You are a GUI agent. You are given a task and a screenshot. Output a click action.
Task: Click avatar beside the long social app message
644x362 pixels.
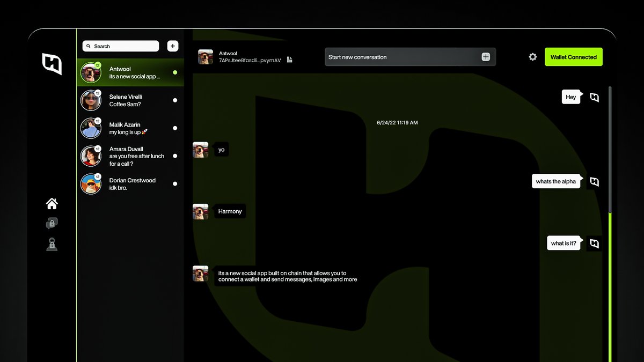click(201, 274)
